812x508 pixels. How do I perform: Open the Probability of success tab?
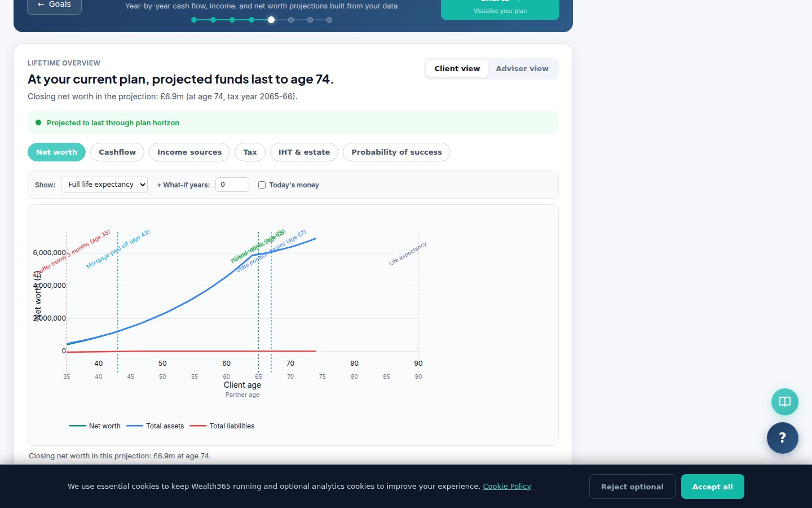[x=396, y=152]
